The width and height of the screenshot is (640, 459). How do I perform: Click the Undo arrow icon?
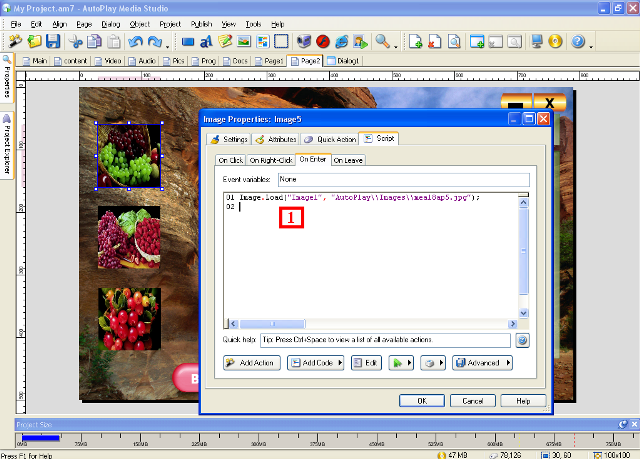click(137, 42)
